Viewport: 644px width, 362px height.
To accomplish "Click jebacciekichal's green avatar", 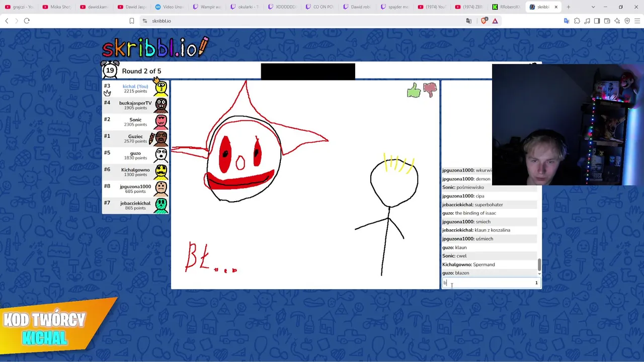I will [161, 205].
